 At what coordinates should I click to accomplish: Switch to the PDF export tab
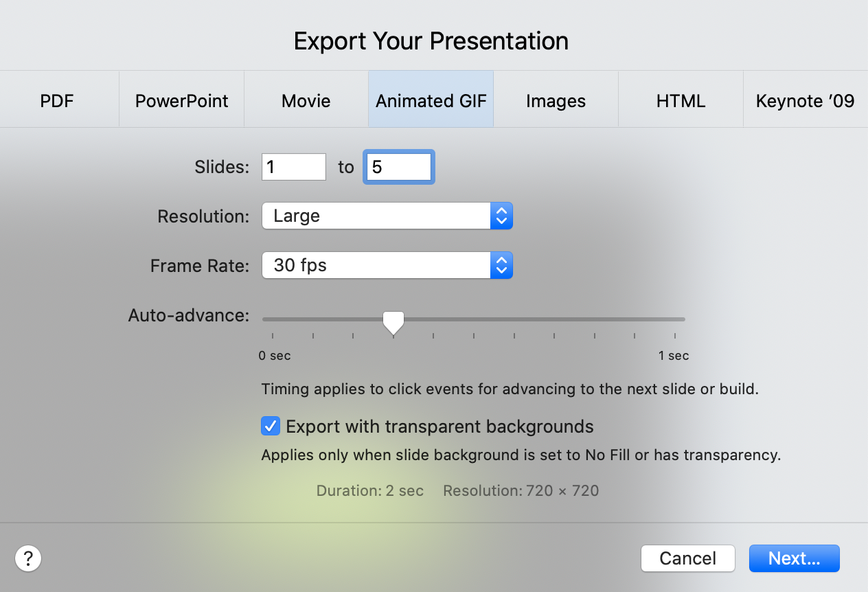pyautogui.click(x=57, y=101)
